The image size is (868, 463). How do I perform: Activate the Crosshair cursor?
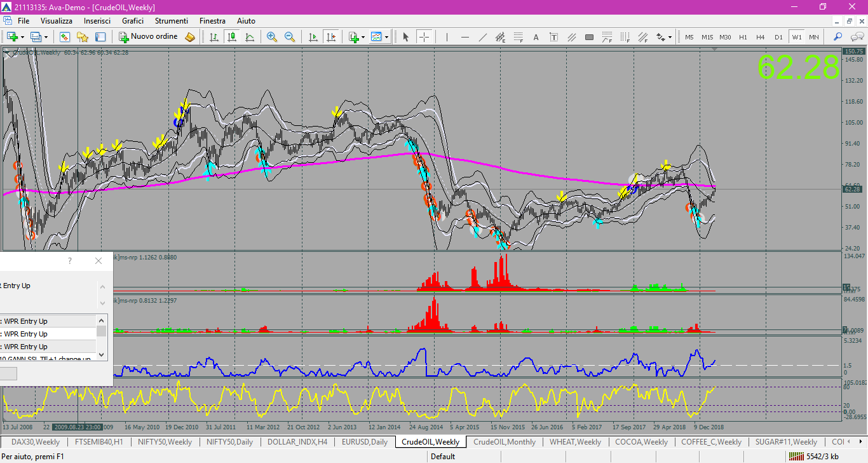click(x=424, y=37)
